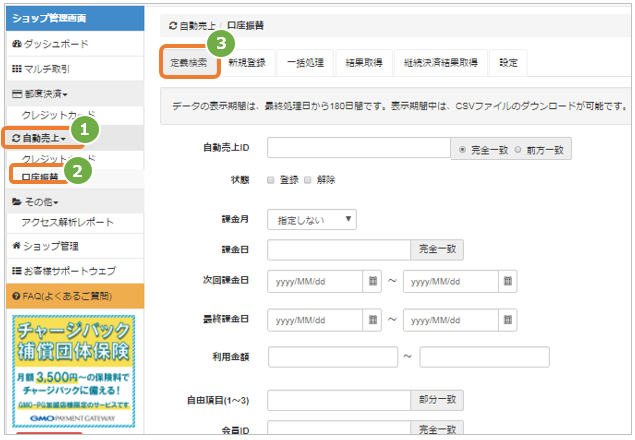
Task: Open calendar for 最終課金日 end date
Action: (x=508, y=320)
